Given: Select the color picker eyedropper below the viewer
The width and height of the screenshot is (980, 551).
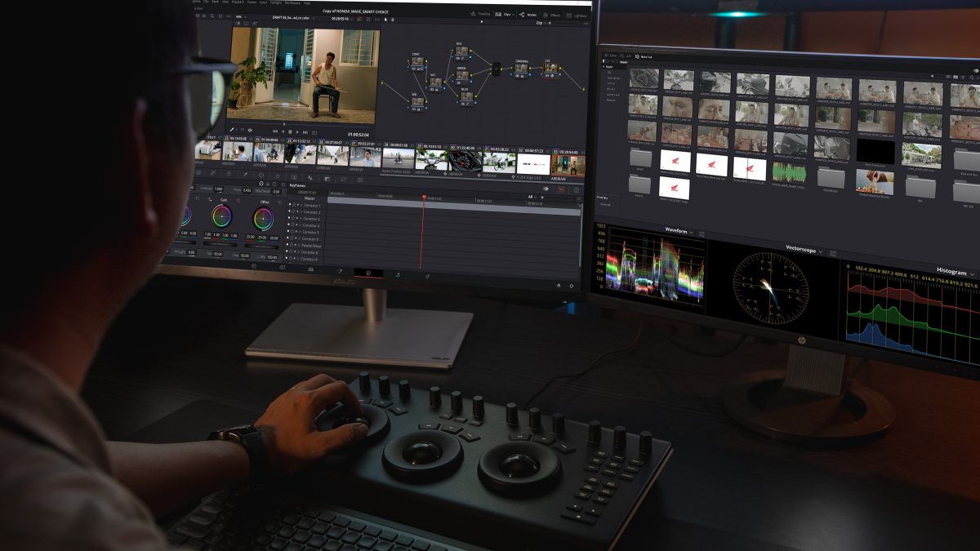Looking at the screenshot, I should pyautogui.click(x=232, y=130).
